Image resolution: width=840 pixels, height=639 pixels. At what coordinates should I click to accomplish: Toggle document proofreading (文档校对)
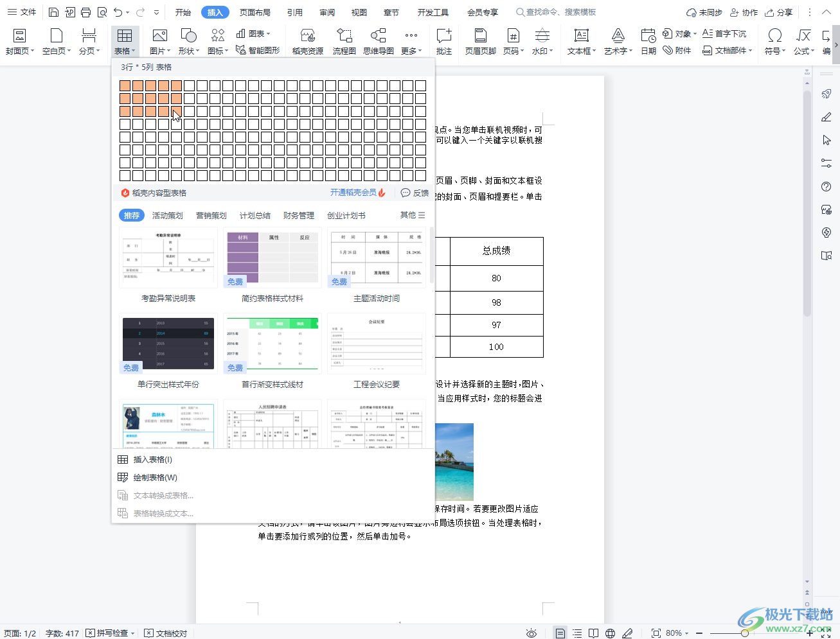166,633
